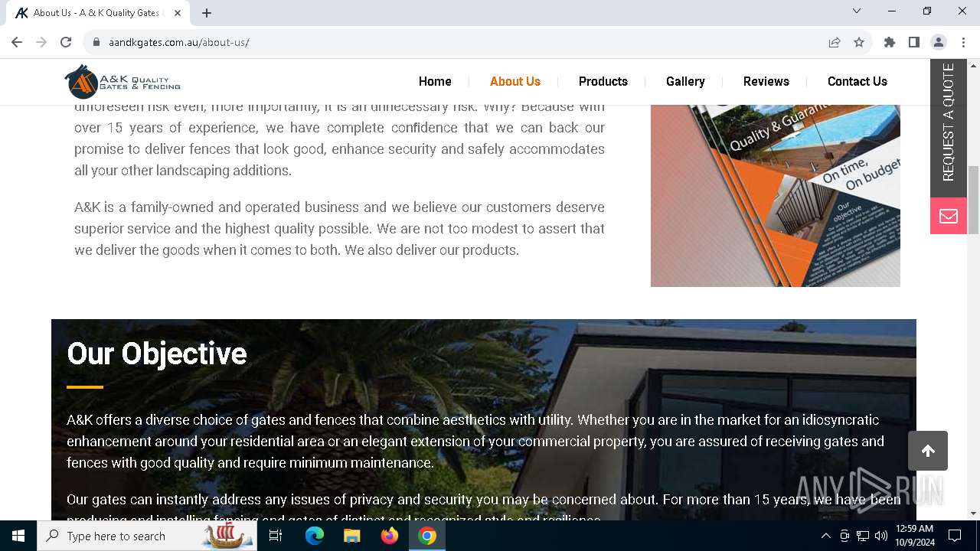Expand the tab search chevron
The image size is (980, 551).
857,11
